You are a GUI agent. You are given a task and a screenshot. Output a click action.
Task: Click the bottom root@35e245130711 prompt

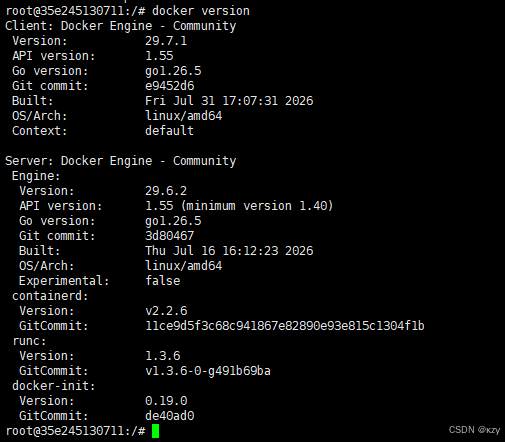pos(76,431)
